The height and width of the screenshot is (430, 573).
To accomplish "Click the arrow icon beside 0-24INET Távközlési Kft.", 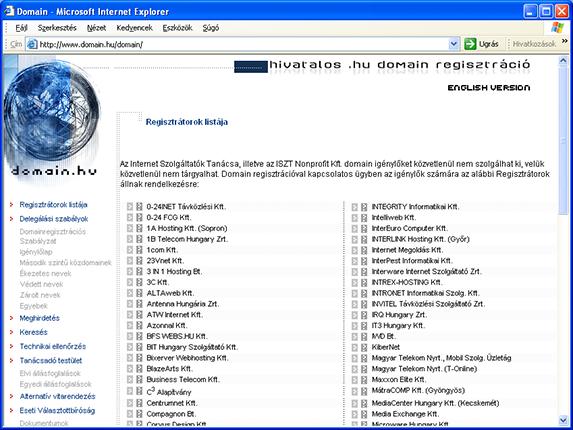I will coord(130,206).
